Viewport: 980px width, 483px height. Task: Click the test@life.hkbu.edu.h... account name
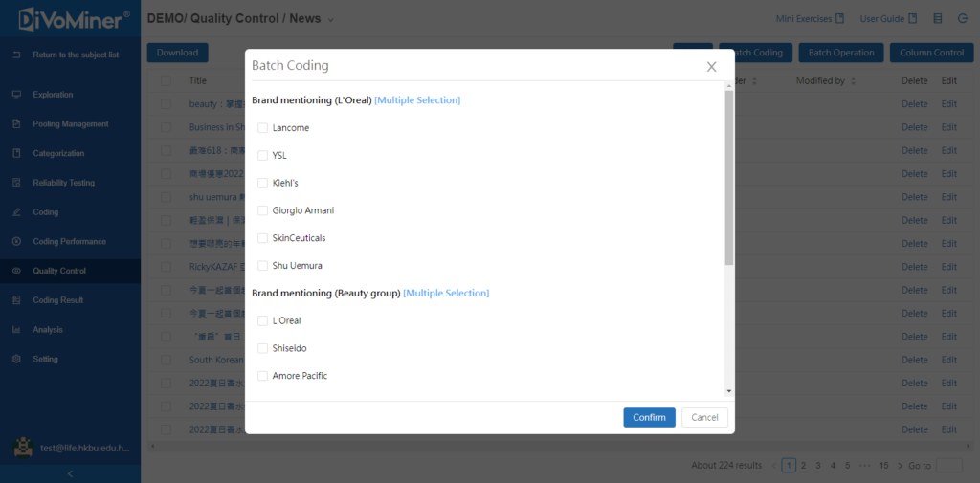84,448
